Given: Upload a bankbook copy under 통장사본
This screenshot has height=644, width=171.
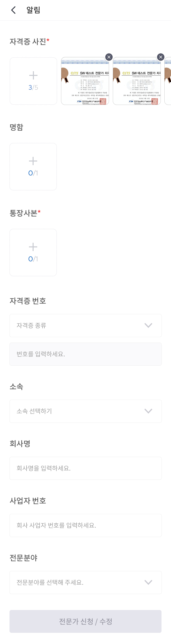Looking at the screenshot, I should [x=33, y=252].
